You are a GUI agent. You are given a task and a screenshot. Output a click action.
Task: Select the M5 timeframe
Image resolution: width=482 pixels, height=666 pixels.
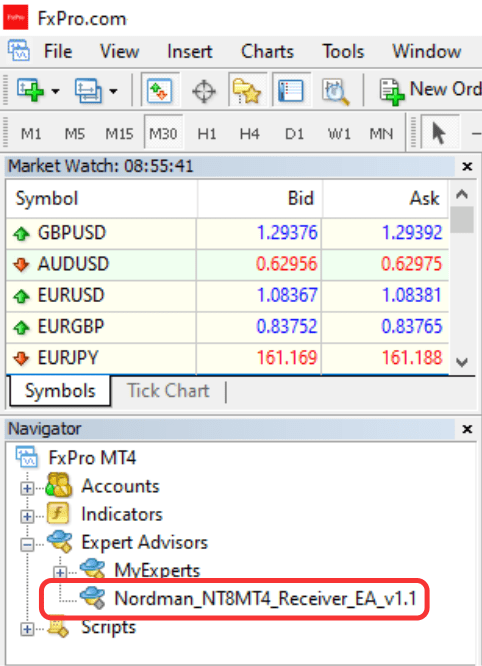click(75, 134)
